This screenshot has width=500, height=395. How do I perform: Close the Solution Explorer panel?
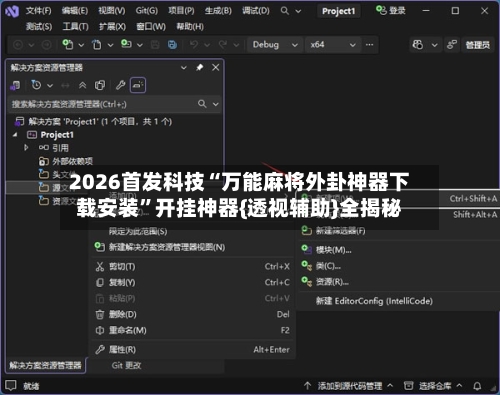216,67
